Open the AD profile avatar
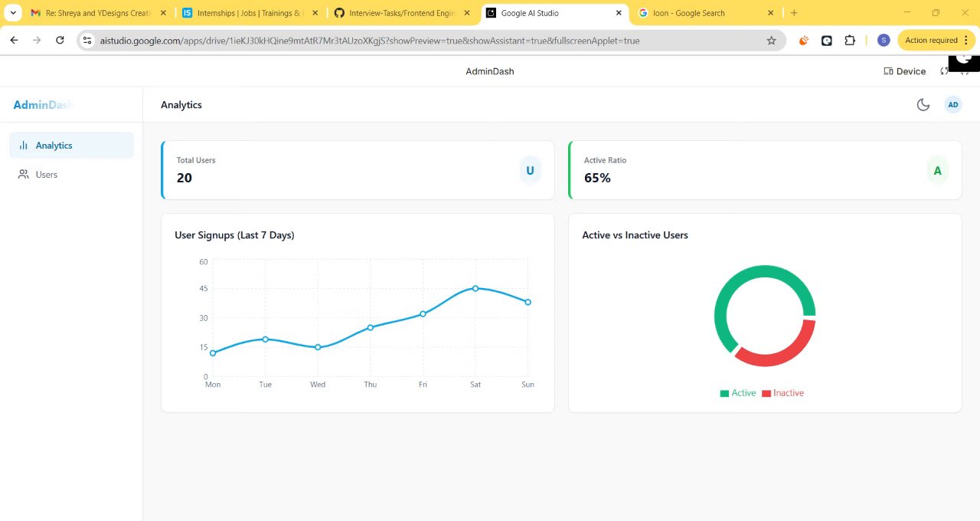The height and width of the screenshot is (521, 980). (952, 105)
